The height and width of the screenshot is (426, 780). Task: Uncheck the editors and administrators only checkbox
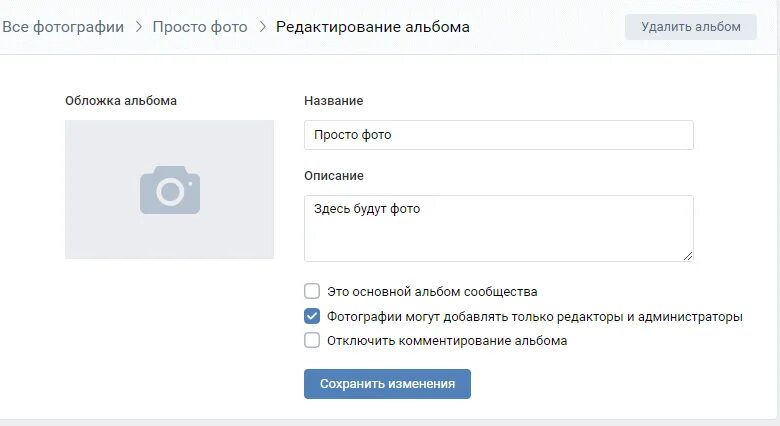point(312,316)
